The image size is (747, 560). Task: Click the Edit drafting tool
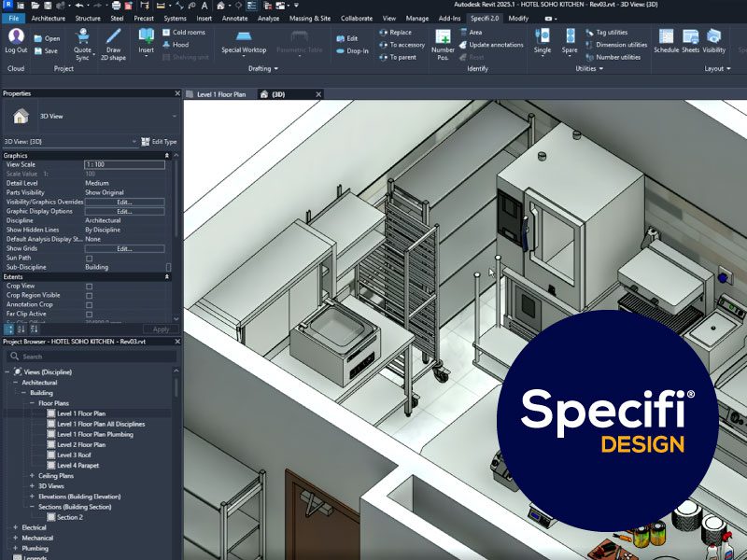347,38
